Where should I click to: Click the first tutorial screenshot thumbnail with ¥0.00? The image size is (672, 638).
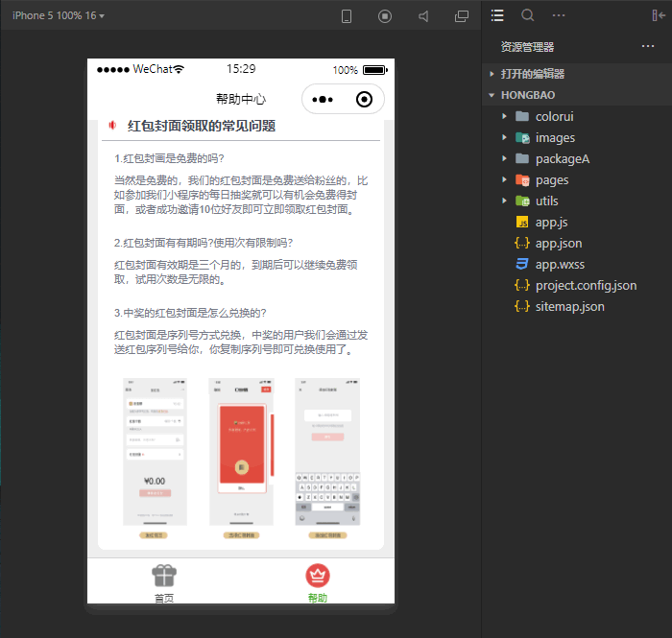155,451
